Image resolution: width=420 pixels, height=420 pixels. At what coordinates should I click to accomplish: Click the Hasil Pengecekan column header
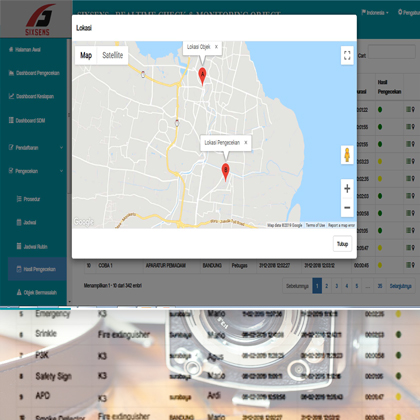(x=389, y=87)
